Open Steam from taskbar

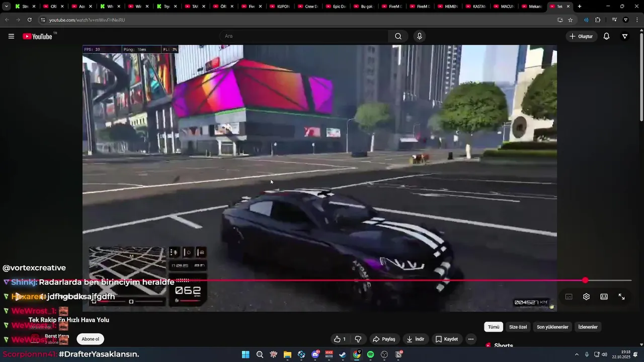pyautogui.click(x=343, y=354)
